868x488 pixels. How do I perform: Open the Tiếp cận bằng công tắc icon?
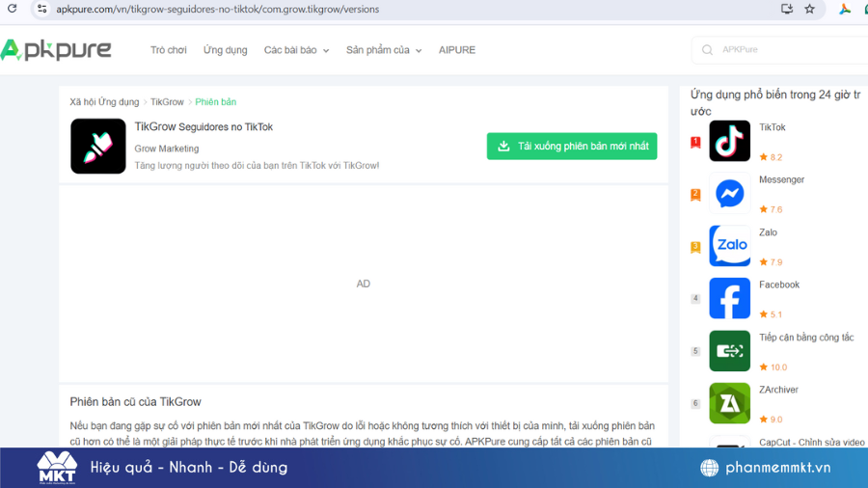click(x=730, y=351)
